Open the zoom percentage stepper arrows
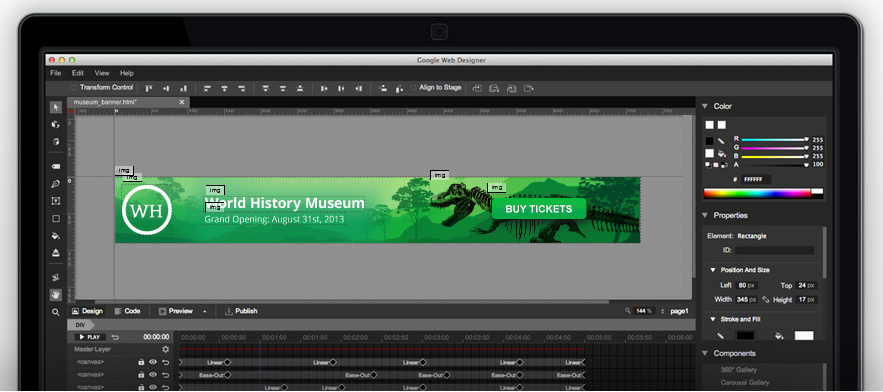The image size is (883, 392). click(662, 311)
